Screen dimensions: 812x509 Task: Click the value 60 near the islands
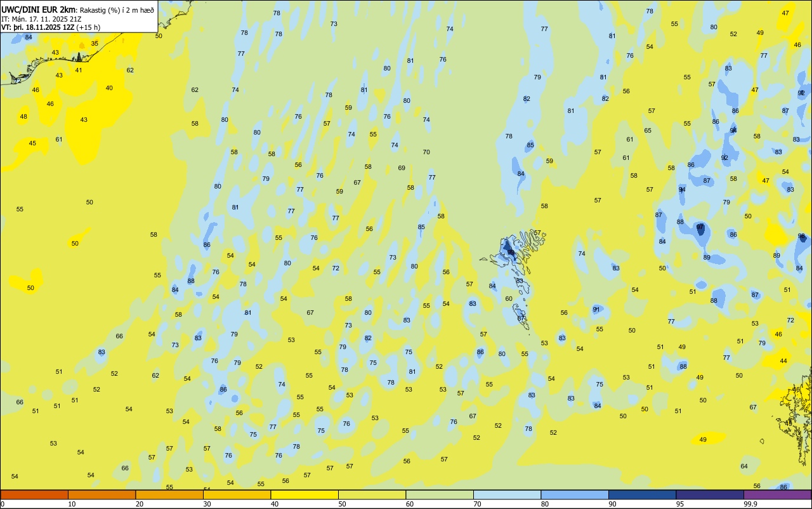tap(509, 299)
